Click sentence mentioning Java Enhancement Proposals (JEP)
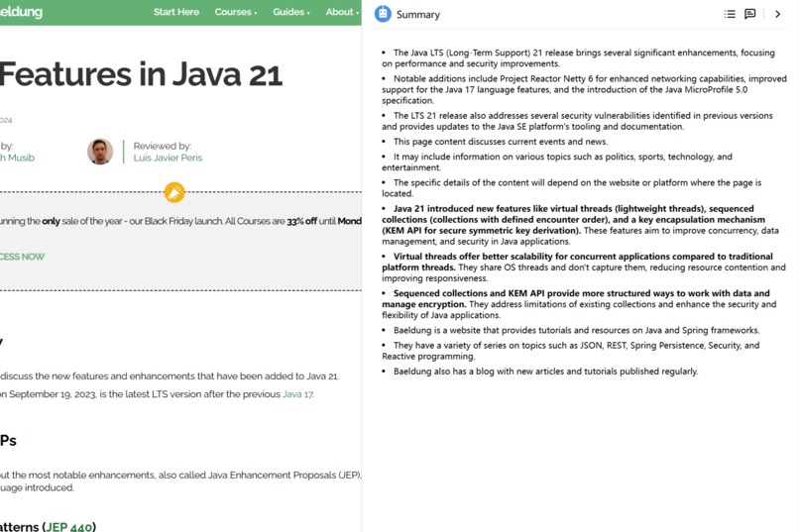The image size is (799, 532). 180,481
